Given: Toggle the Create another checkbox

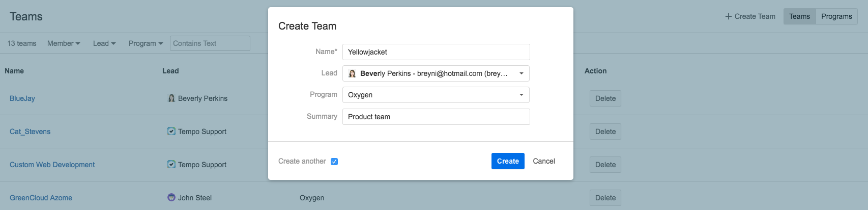Looking at the screenshot, I should (x=334, y=162).
